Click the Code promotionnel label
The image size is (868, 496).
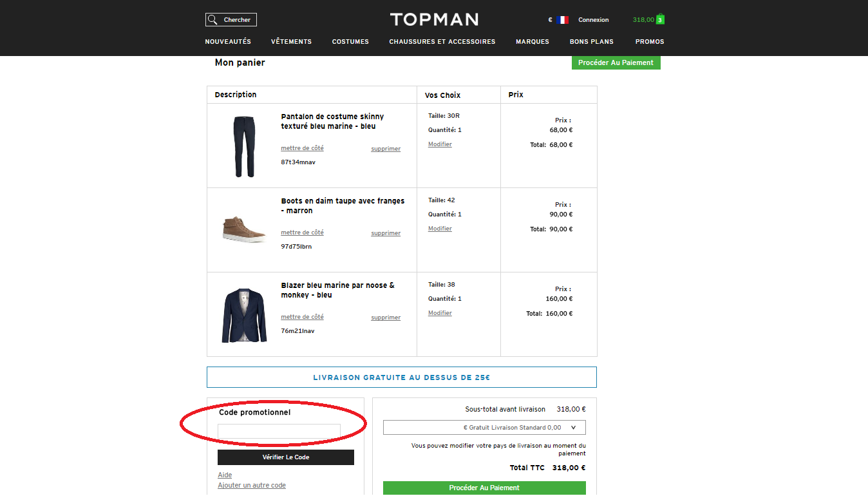coord(254,412)
